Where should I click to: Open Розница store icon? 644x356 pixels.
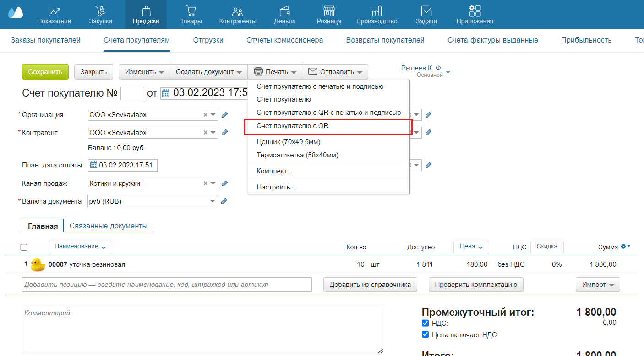tap(328, 11)
